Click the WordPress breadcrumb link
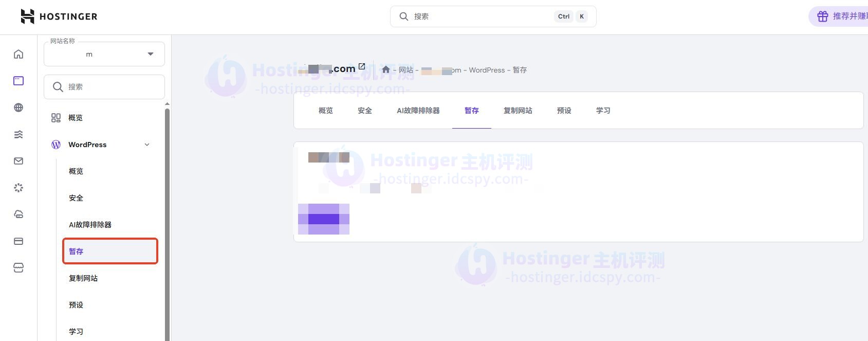Screen dimensions: 868x341 [x=487, y=70]
